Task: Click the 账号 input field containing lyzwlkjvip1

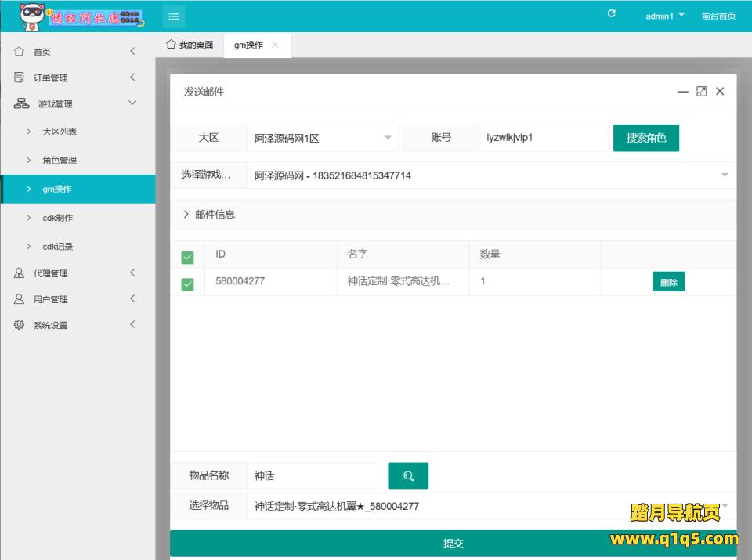Action: (x=544, y=138)
